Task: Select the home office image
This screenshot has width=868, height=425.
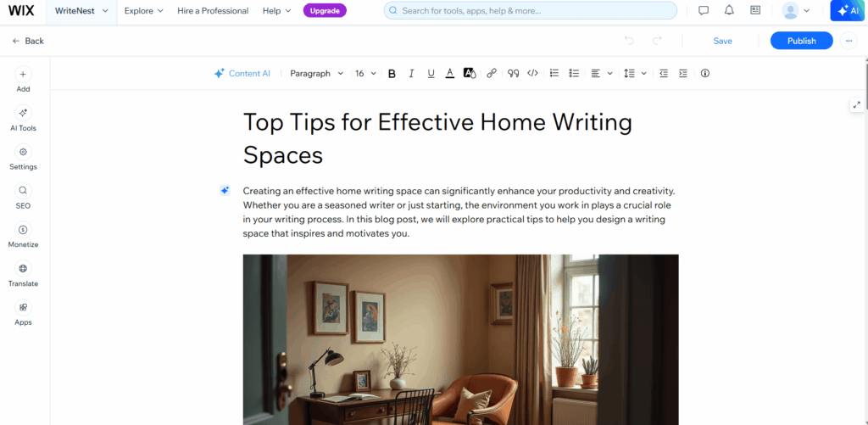Action: pos(460,339)
